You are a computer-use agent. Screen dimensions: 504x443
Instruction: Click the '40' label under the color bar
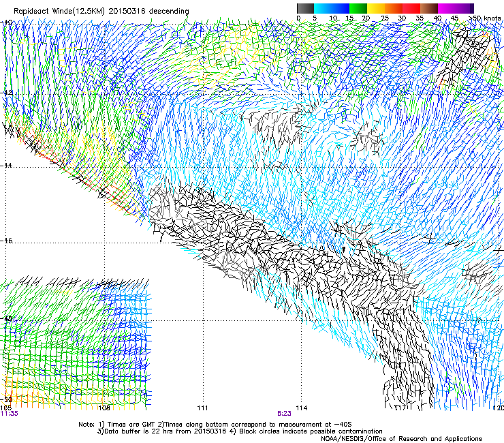tap(437, 18)
